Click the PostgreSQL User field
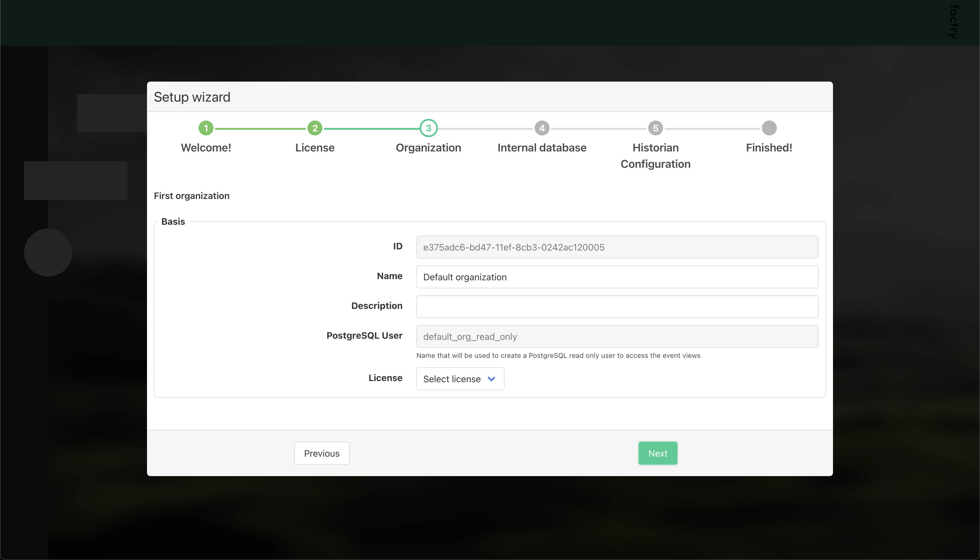 tap(617, 336)
